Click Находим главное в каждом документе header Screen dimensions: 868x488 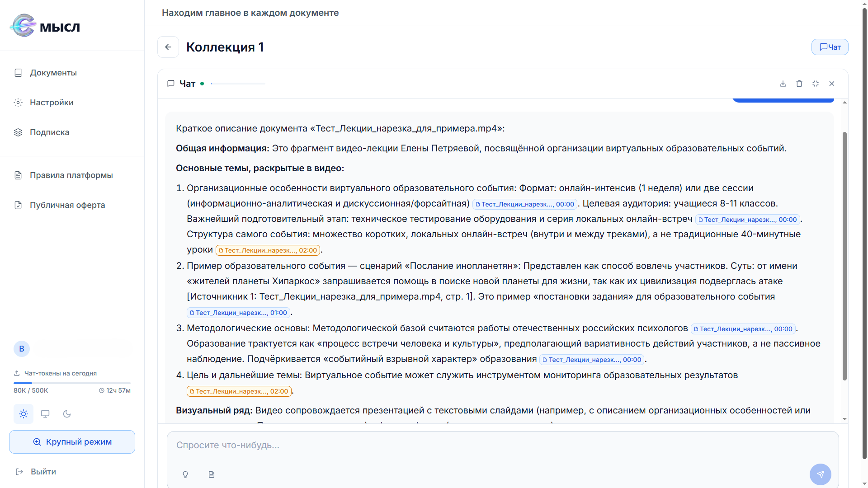point(250,13)
